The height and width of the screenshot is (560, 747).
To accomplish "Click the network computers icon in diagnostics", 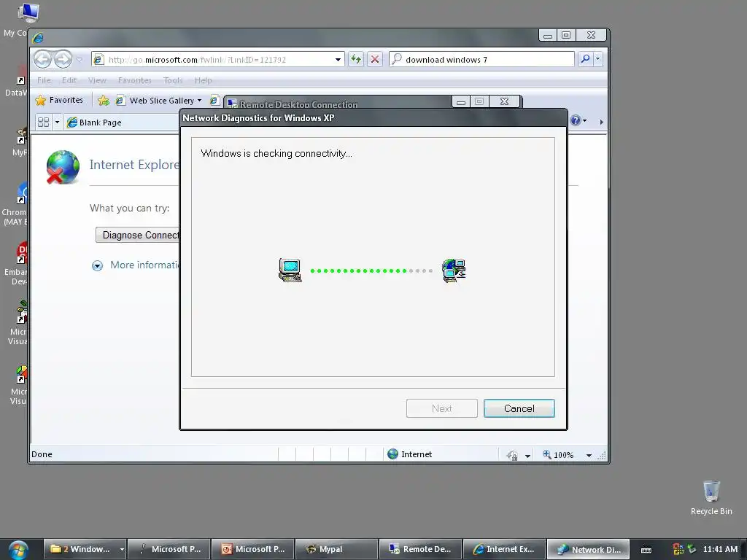I will (x=454, y=271).
